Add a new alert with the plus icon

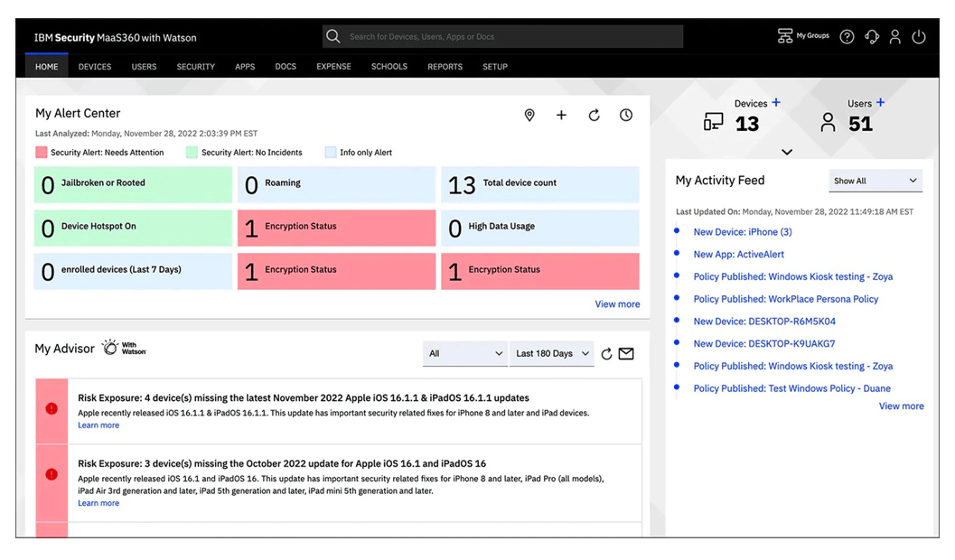tap(561, 115)
